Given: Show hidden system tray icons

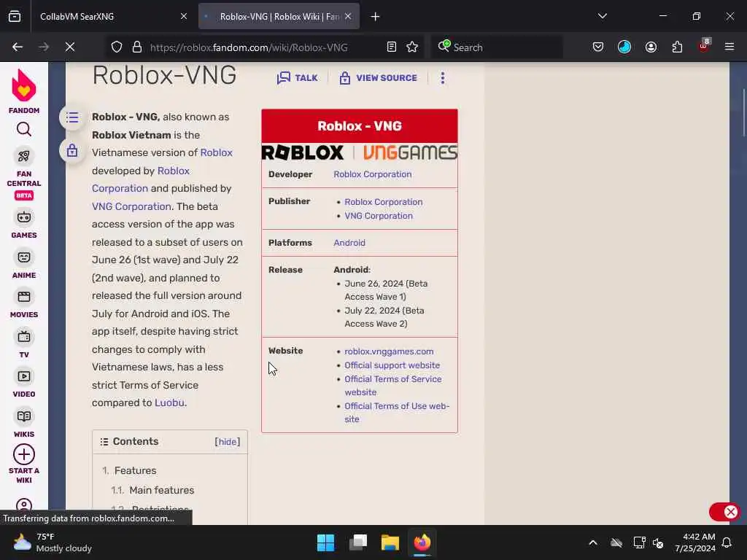Looking at the screenshot, I should coord(593,542).
